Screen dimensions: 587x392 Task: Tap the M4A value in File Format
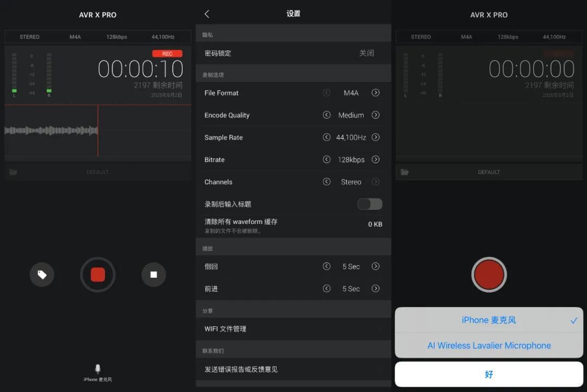[351, 93]
